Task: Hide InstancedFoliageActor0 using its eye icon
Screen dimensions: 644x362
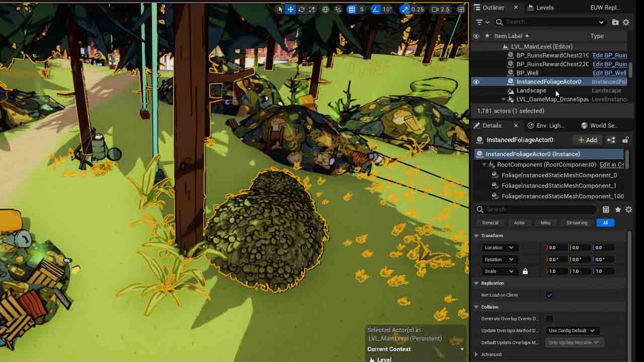Action: (x=476, y=82)
